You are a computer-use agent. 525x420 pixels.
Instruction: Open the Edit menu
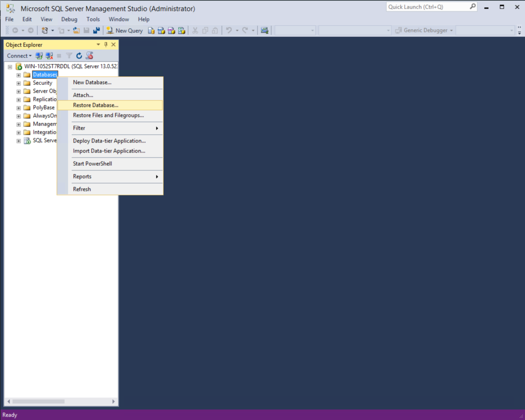point(27,19)
